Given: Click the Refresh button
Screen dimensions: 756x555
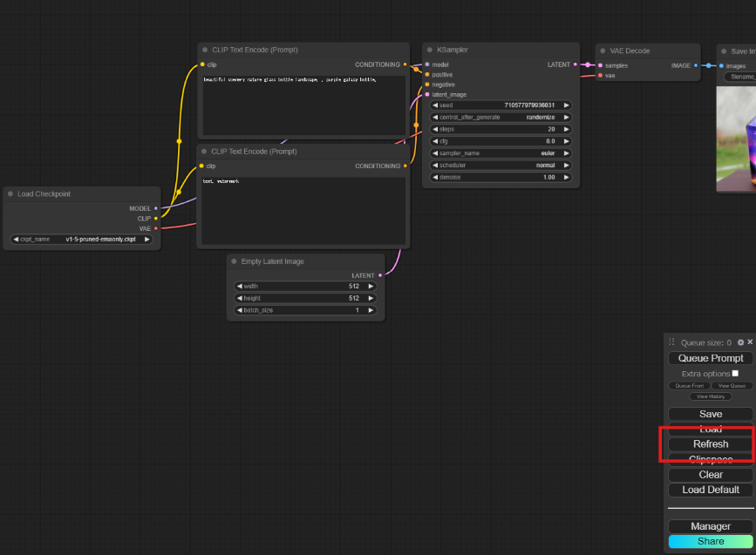Looking at the screenshot, I should (711, 444).
